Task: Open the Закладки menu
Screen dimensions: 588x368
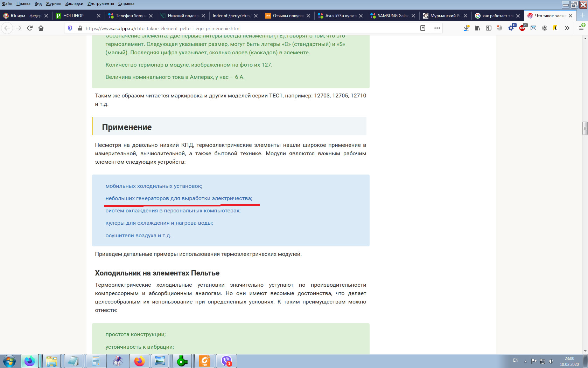Action: [74, 4]
